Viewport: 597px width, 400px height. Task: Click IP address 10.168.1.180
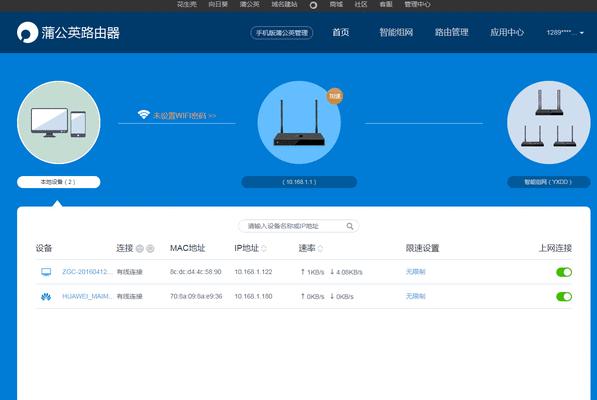pos(253,296)
